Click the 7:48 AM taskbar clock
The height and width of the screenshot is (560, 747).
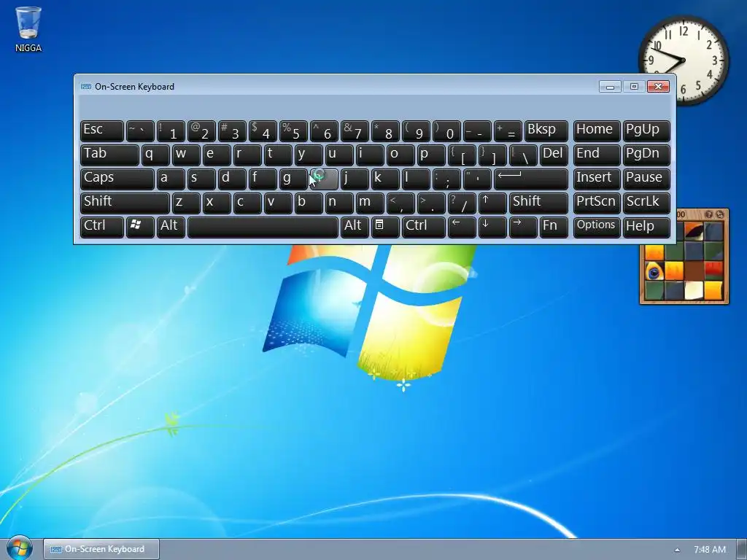(x=709, y=550)
